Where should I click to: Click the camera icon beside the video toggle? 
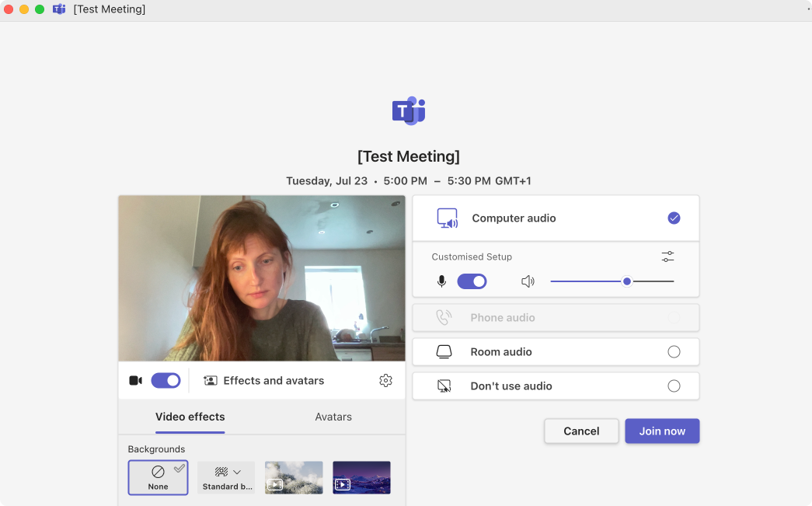136,381
